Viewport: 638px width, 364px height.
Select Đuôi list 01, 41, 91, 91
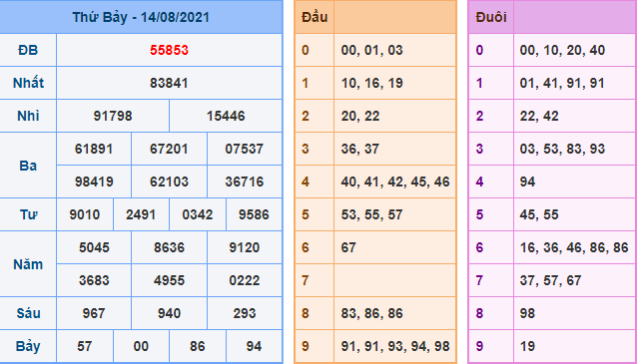pos(562,84)
